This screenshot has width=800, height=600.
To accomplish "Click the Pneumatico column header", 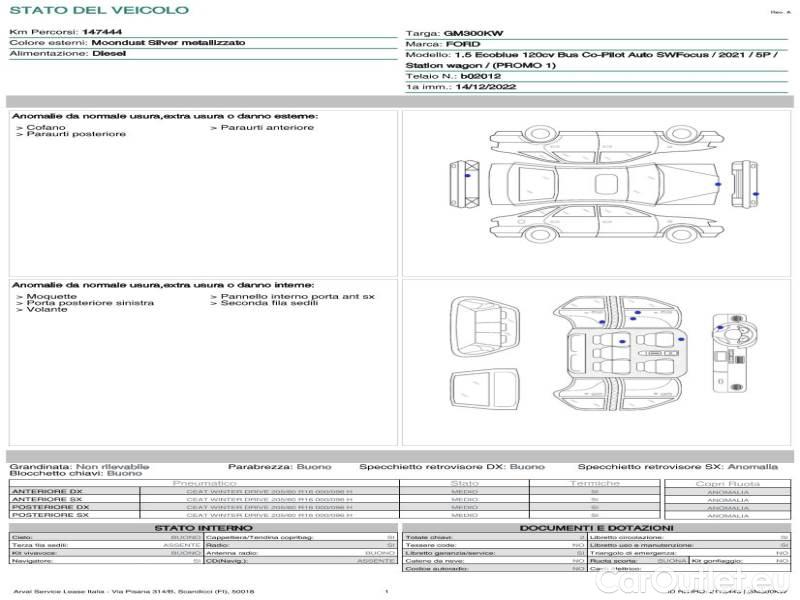I will click(204, 483).
